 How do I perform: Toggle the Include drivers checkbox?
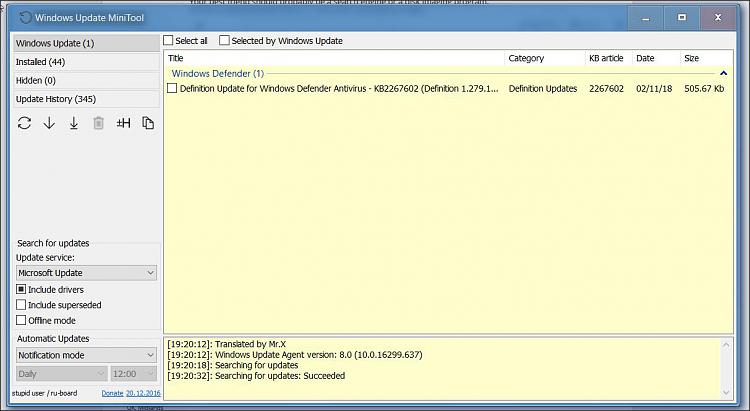click(21, 289)
